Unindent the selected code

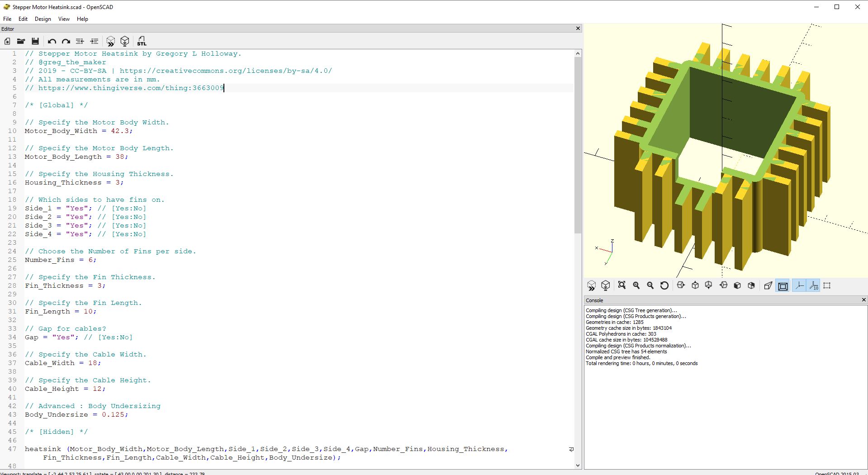tap(80, 41)
